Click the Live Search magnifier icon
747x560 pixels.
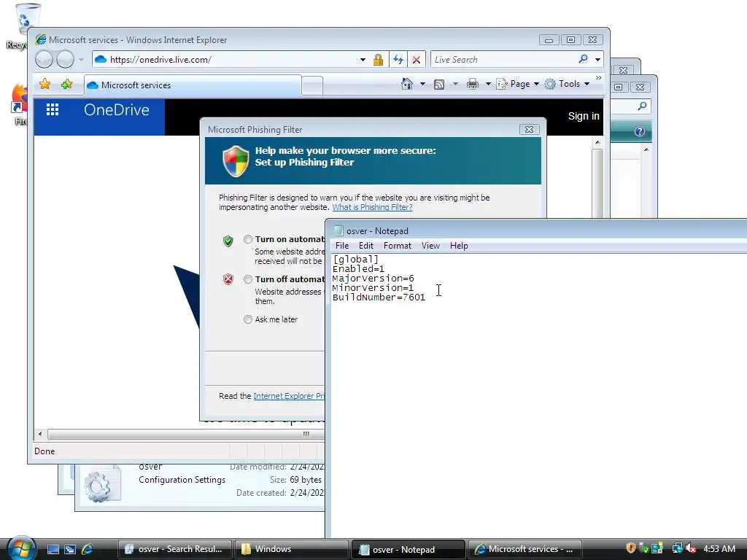click(x=583, y=59)
